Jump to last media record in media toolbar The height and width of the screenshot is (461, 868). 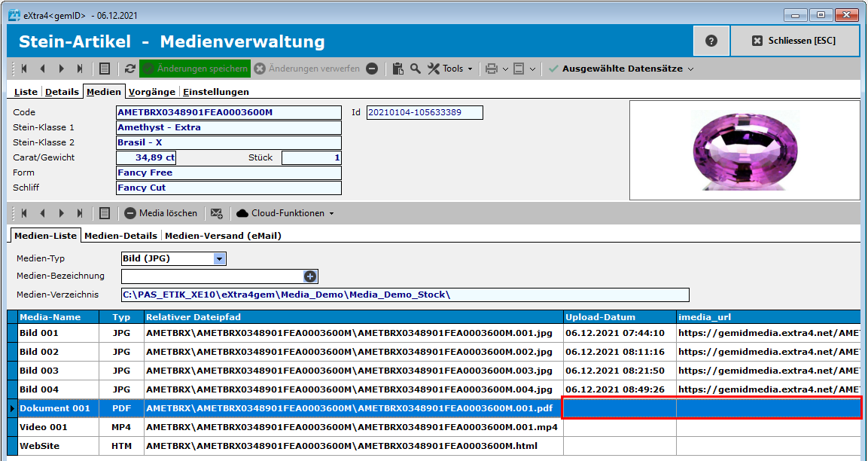[x=80, y=213]
